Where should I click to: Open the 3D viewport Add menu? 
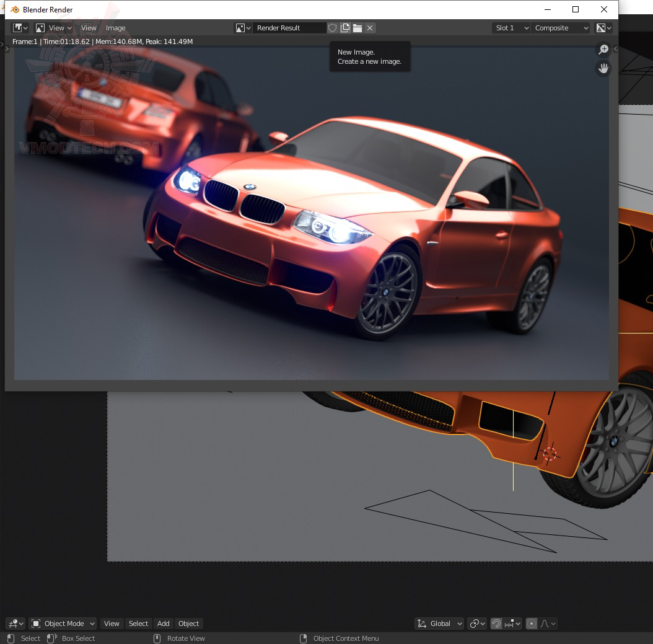coord(164,624)
